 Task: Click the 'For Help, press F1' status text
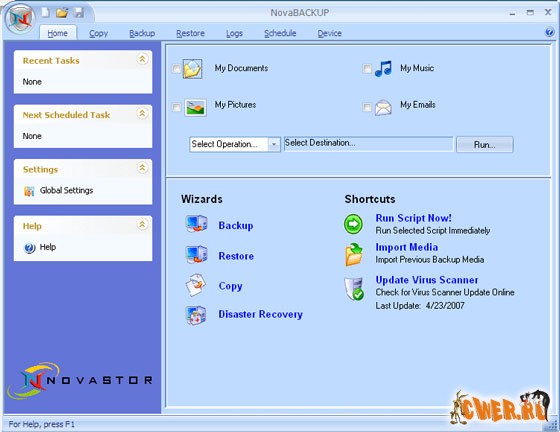click(41, 424)
